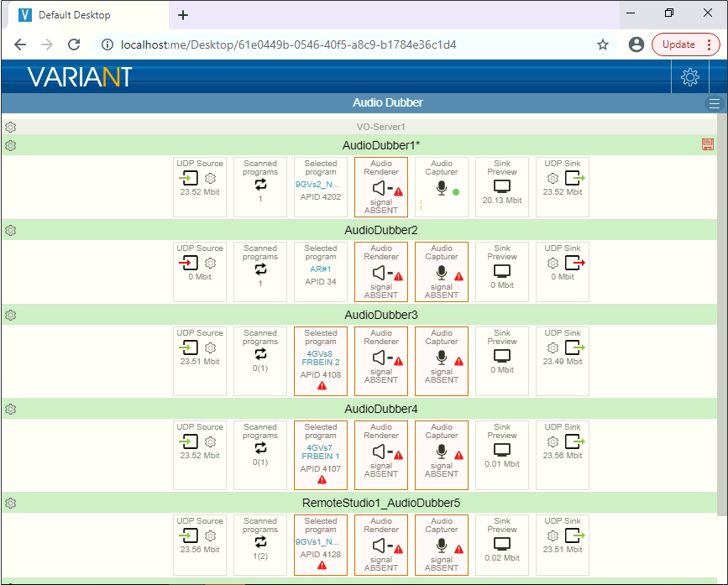
Task: Bookmark this page with star icon
Action: [x=603, y=44]
